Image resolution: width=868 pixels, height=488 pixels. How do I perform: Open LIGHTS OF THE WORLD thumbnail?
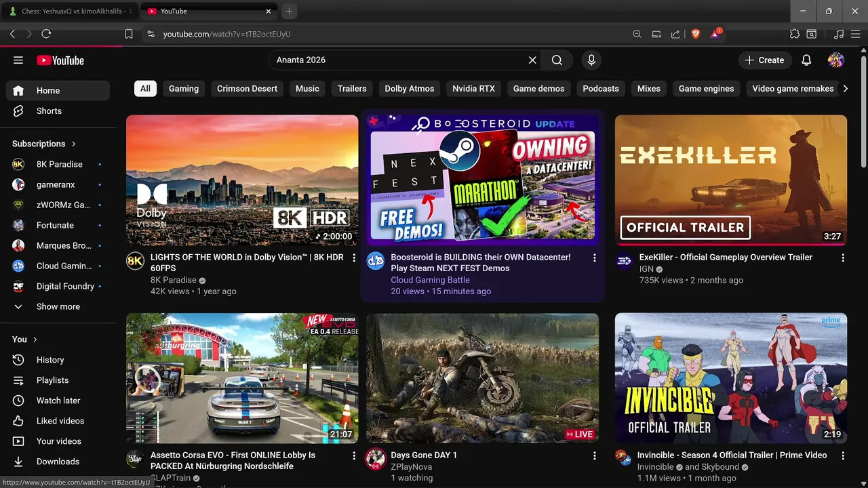click(x=242, y=180)
